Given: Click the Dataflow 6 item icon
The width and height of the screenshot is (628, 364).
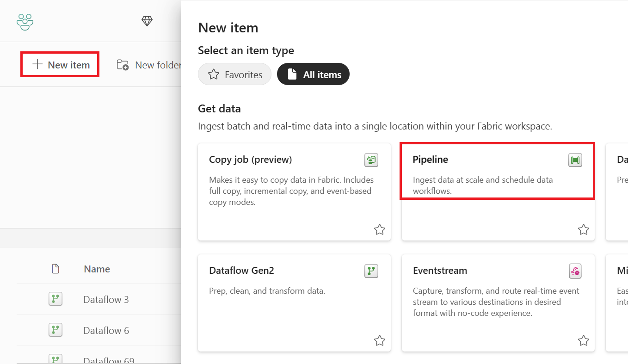Looking at the screenshot, I should [55, 330].
